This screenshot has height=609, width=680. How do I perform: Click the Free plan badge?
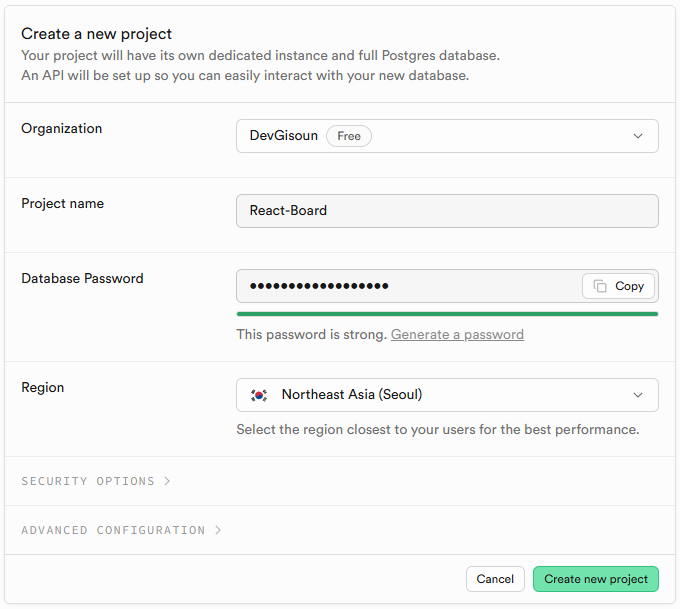point(349,136)
